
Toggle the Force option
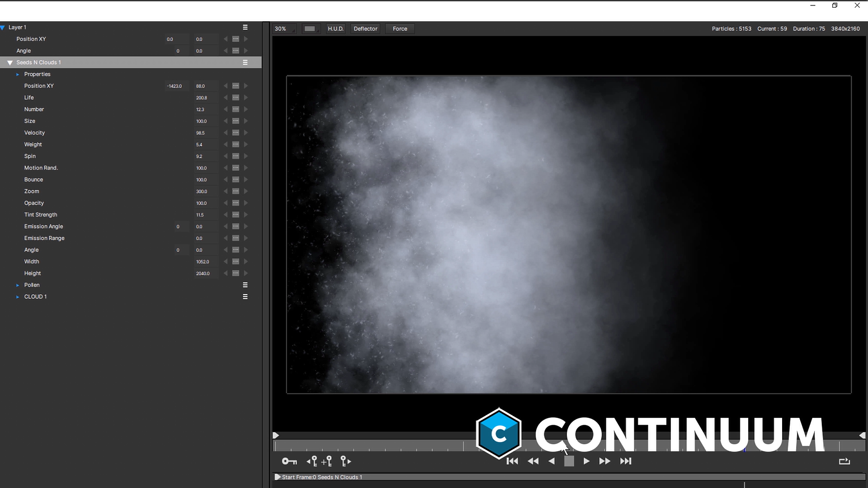coord(400,28)
